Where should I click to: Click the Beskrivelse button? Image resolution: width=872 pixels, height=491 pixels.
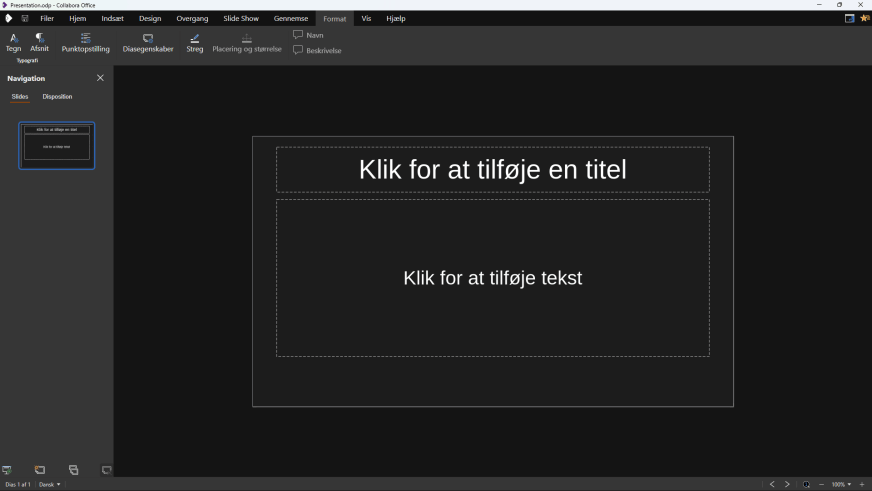pos(317,50)
